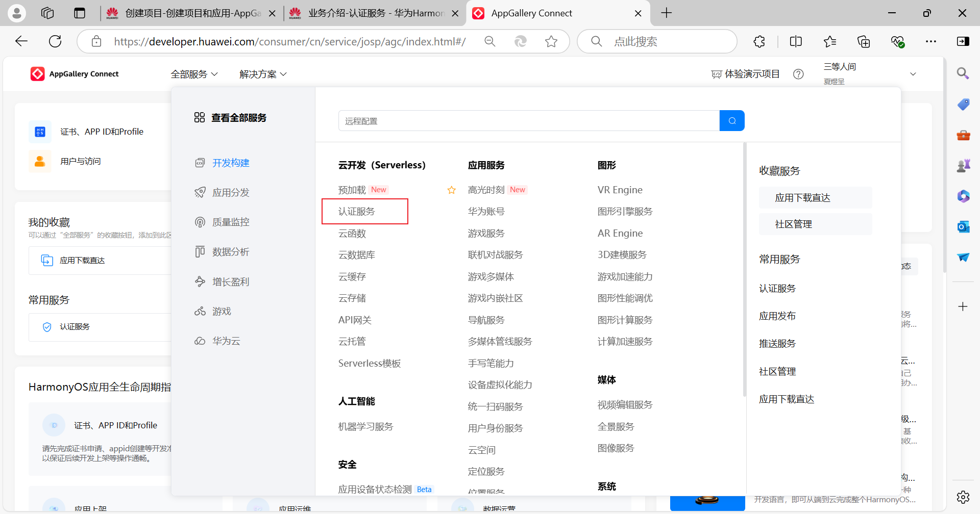Open the favorites list toolbar icon

[830, 41]
